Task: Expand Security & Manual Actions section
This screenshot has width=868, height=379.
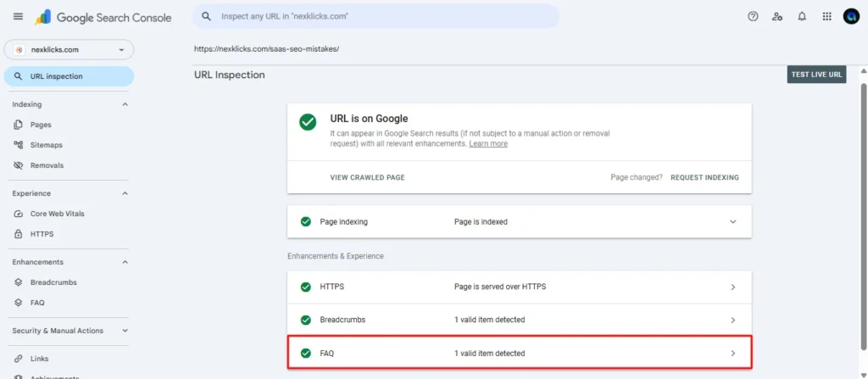Action: [x=125, y=331]
